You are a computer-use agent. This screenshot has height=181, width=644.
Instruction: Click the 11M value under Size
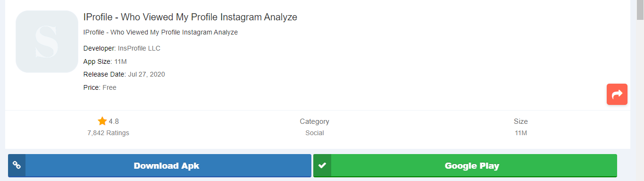521,133
